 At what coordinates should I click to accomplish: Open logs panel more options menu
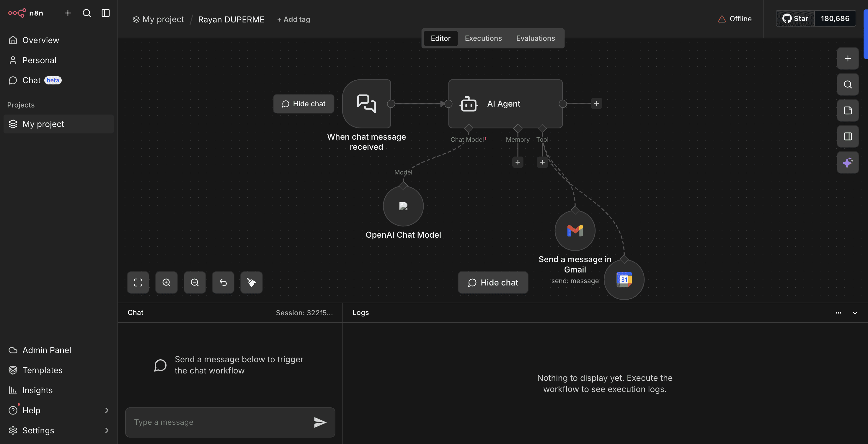pyautogui.click(x=838, y=313)
